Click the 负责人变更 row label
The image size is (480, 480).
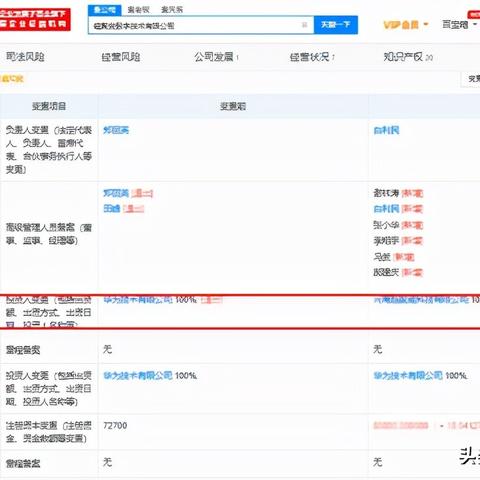point(49,150)
